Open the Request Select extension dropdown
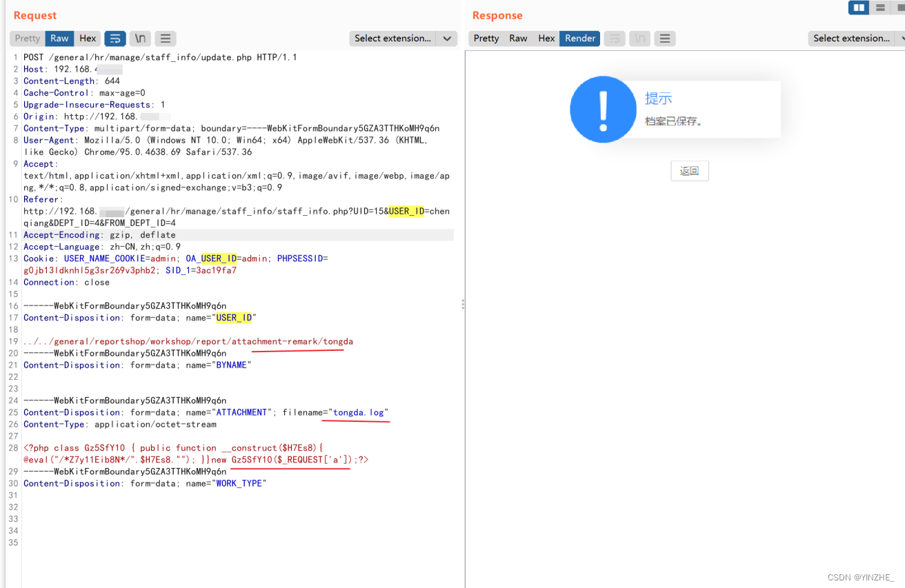 403,39
